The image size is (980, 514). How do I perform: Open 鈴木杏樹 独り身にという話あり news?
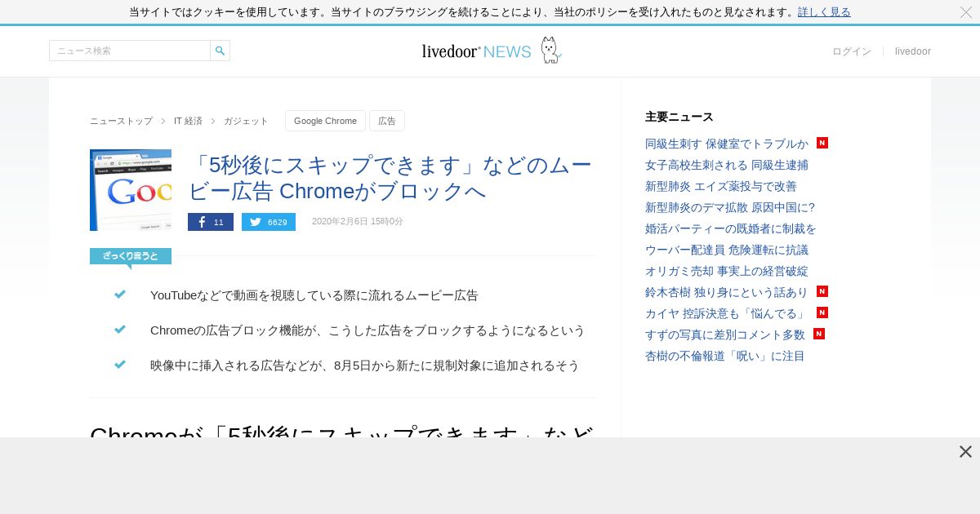(x=727, y=292)
